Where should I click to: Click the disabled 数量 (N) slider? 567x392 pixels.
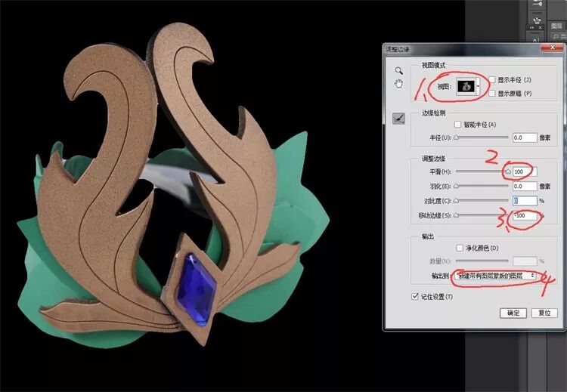(x=482, y=261)
